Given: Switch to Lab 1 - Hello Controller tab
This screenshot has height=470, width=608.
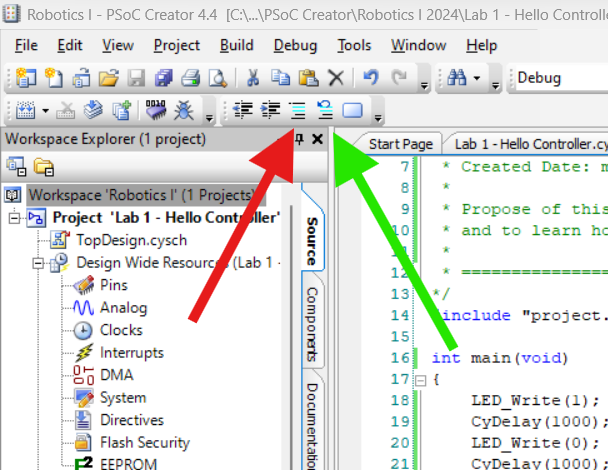Looking at the screenshot, I should pyautogui.click(x=527, y=144).
